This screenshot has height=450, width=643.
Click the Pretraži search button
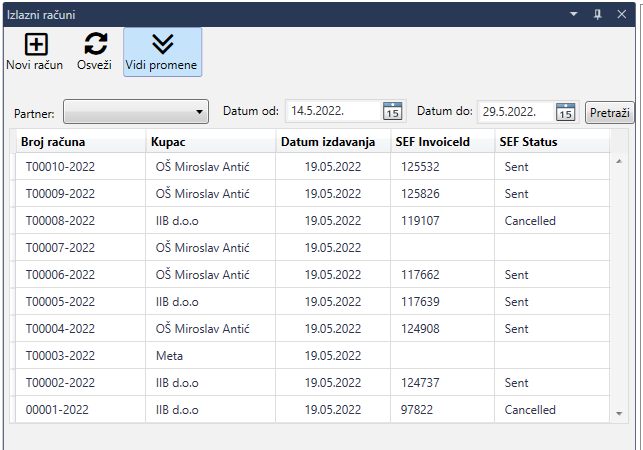click(x=609, y=112)
